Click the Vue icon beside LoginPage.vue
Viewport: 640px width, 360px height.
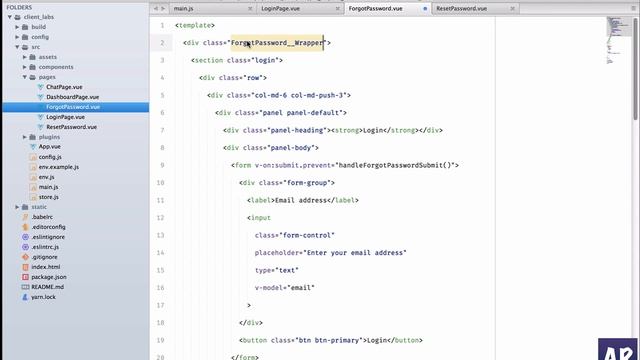[40, 117]
